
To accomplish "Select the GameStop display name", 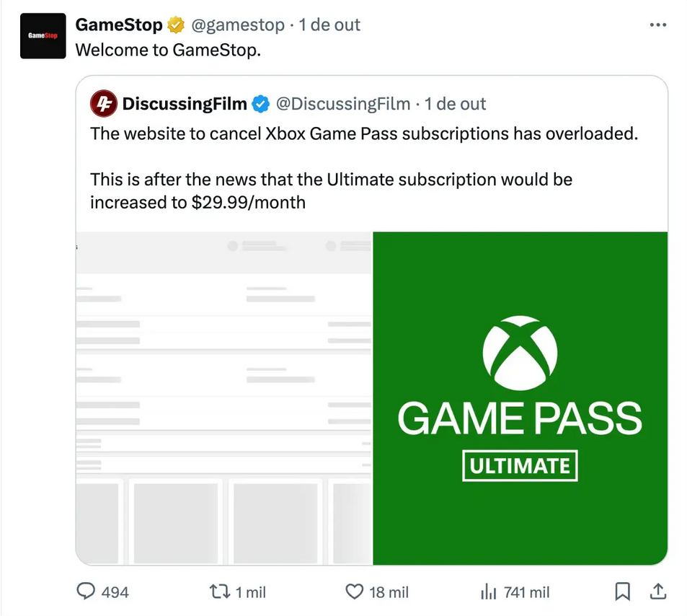I will (118, 24).
